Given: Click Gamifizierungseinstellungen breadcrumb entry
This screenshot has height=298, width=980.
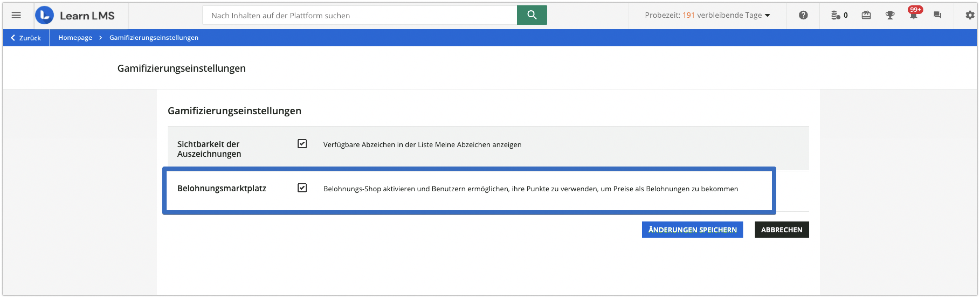Looking at the screenshot, I should 154,38.
